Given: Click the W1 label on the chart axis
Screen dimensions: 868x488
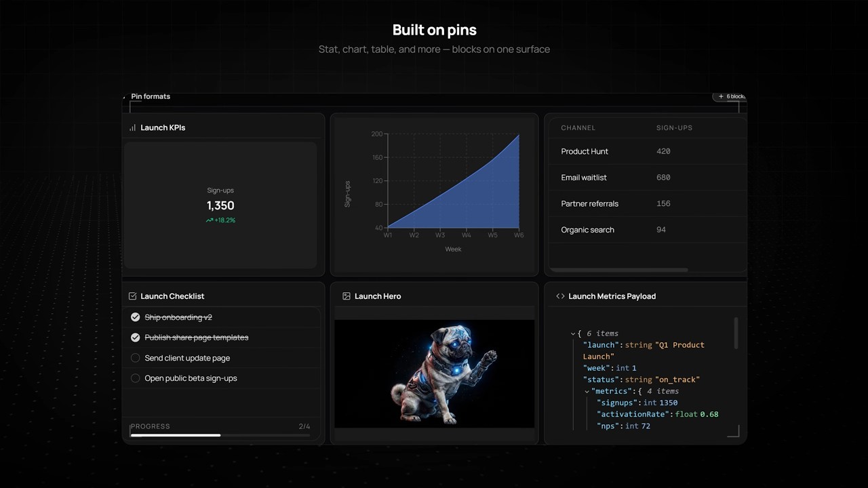Looking at the screenshot, I should (x=388, y=235).
